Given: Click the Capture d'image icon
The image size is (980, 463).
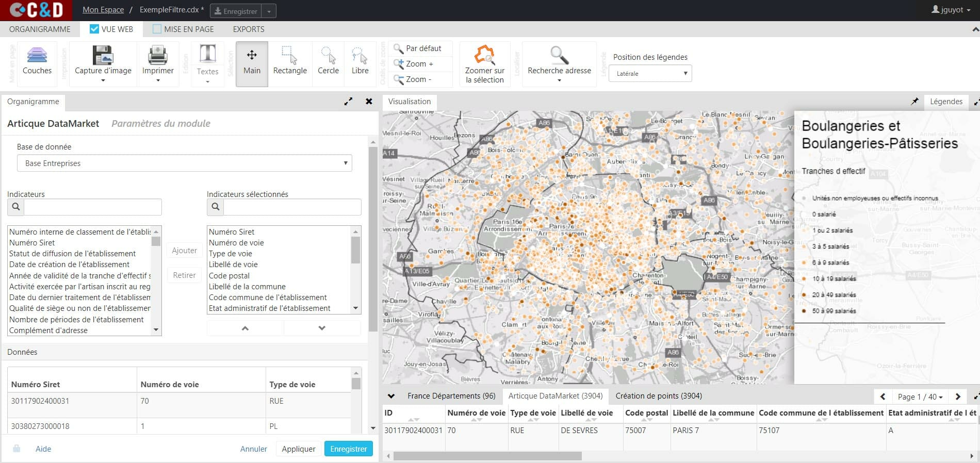Looking at the screenshot, I should point(103,55).
